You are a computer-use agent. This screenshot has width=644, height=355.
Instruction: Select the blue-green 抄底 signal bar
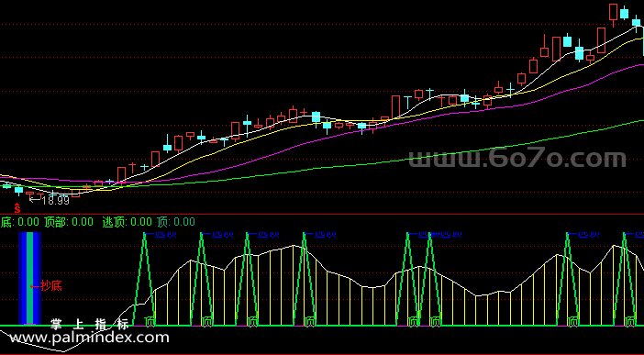click(29, 279)
